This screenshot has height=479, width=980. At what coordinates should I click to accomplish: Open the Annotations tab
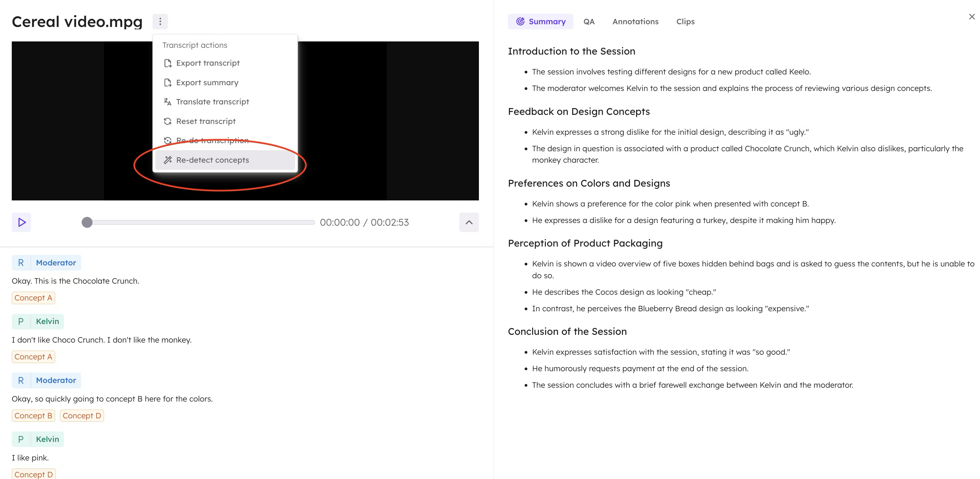click(x=635, y=22)
